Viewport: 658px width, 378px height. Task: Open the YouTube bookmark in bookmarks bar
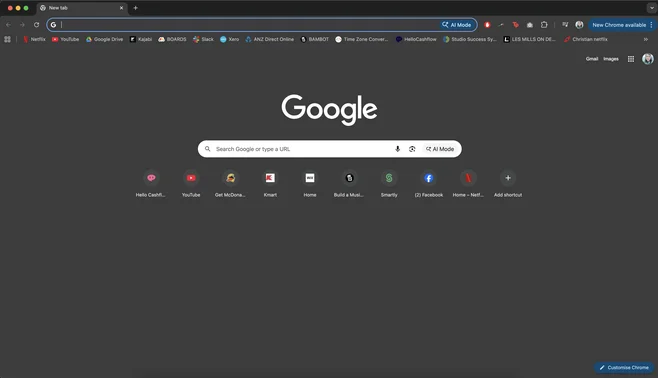[x=65, y=39]
